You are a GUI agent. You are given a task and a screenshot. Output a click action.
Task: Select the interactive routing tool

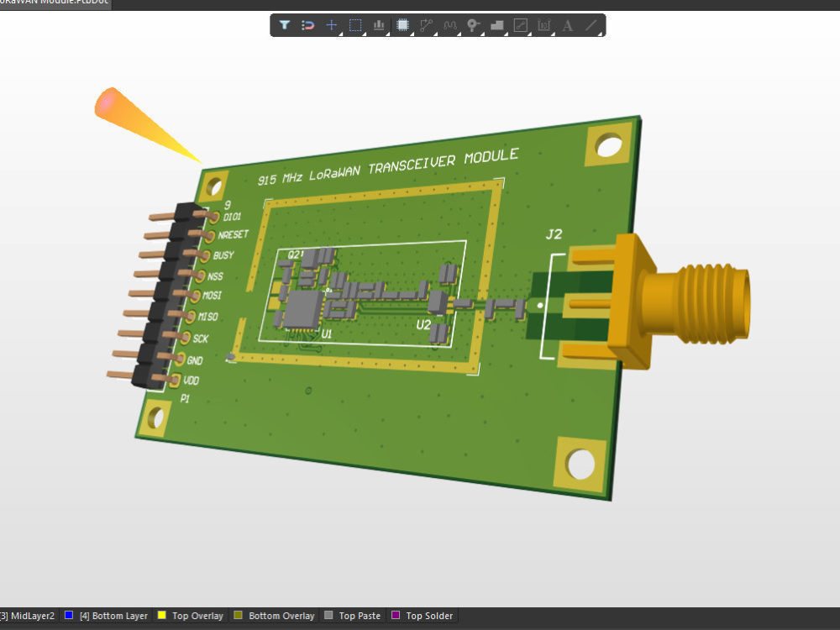(x=426, y=25)
